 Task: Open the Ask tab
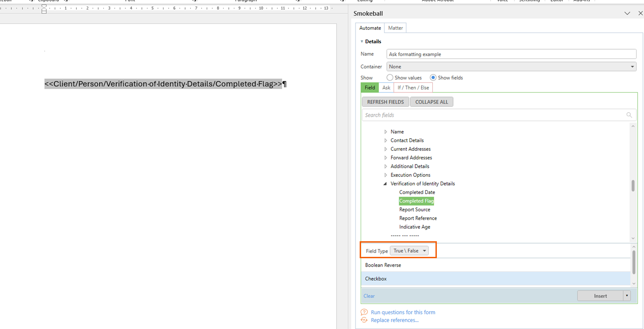point(386,88)
